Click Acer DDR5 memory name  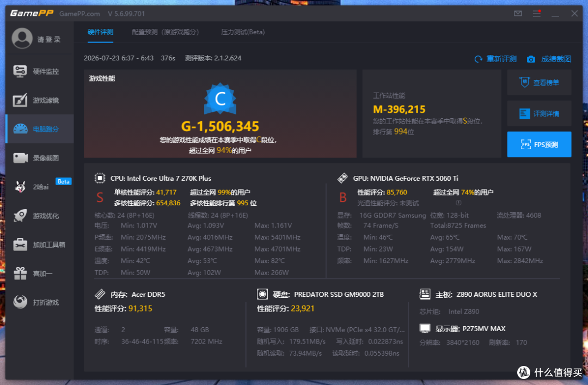[x=149, y=294]
